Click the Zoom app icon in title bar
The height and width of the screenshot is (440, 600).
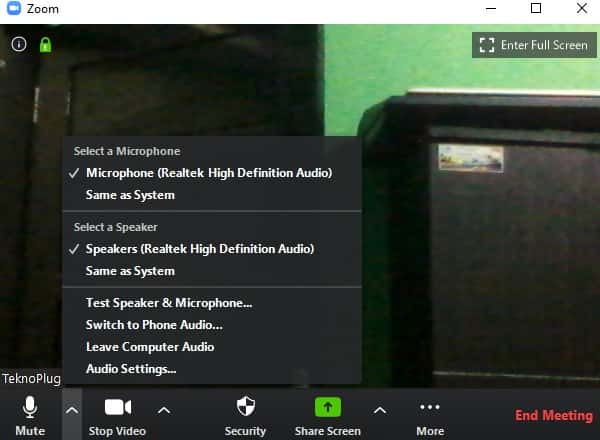(14, 8)
